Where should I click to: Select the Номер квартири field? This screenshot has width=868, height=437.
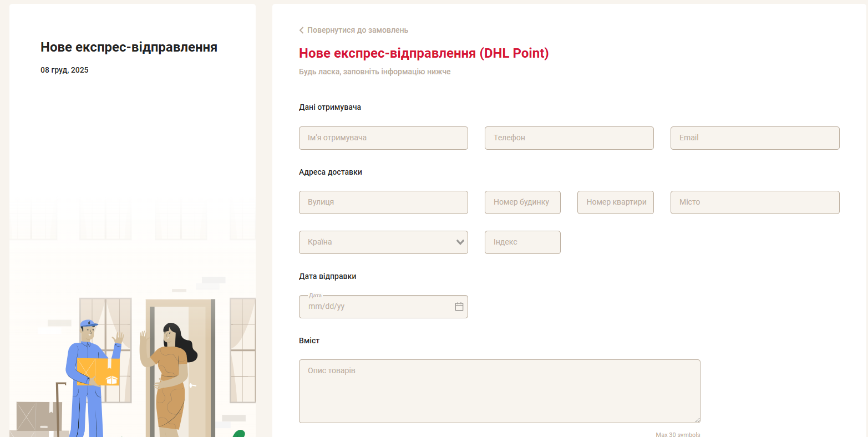coord(616,202)
